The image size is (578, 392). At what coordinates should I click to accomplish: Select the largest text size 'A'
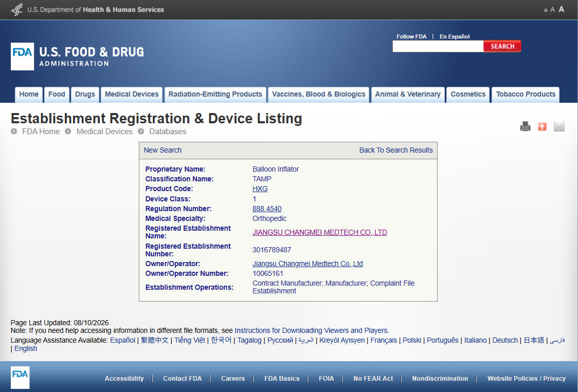pos(561,9)
